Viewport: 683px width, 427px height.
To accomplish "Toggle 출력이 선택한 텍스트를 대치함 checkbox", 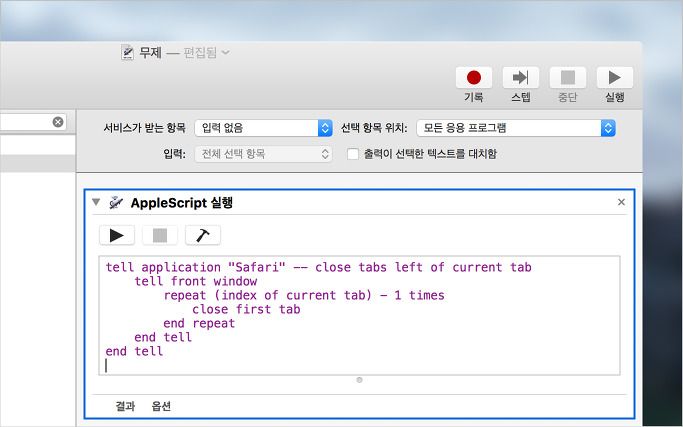I will (352, 154).
